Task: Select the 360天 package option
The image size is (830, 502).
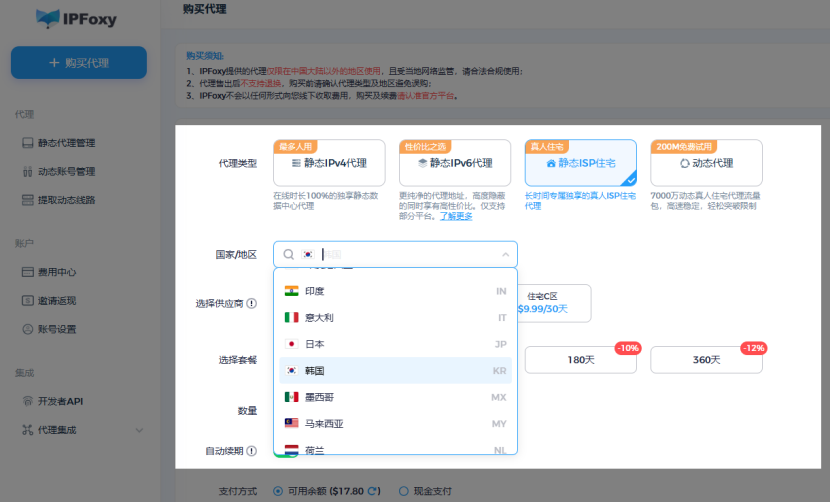Action: 706,360
